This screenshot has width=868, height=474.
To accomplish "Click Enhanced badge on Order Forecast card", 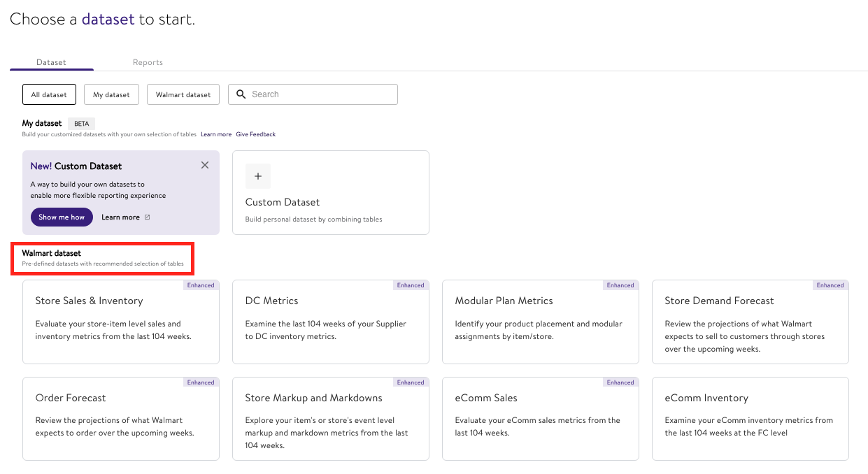I will coord(201,382).
